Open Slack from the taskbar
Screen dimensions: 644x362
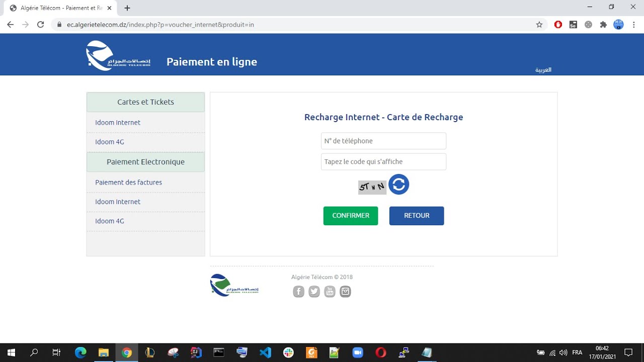pyautogui.click(x=288, y=353)
